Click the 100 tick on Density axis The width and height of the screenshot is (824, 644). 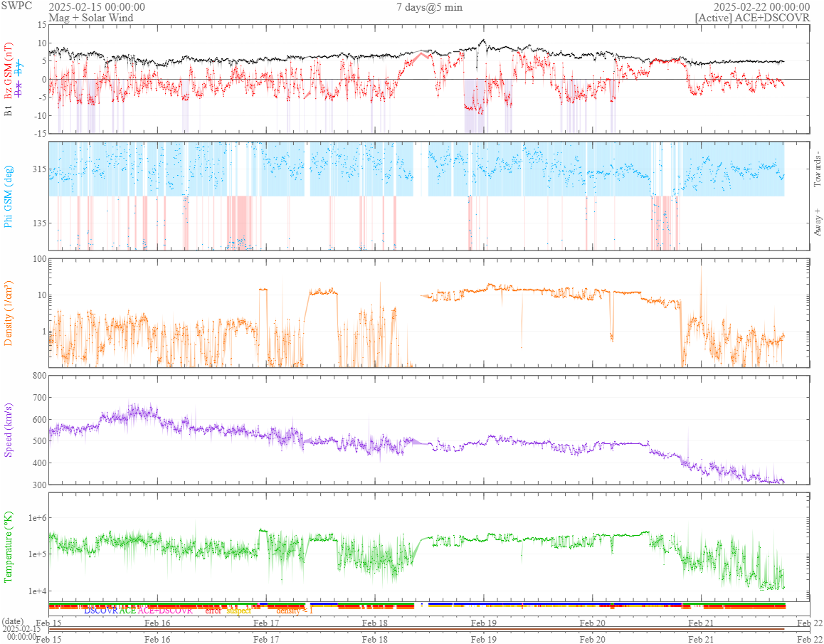click(38, 259)
